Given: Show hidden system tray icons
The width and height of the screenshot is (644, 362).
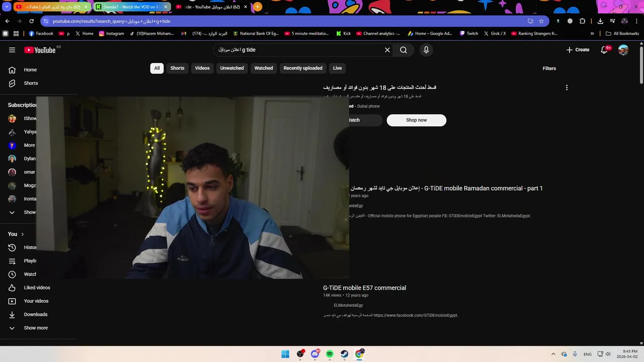Looking at the screenshot, I should coord(553,354).
